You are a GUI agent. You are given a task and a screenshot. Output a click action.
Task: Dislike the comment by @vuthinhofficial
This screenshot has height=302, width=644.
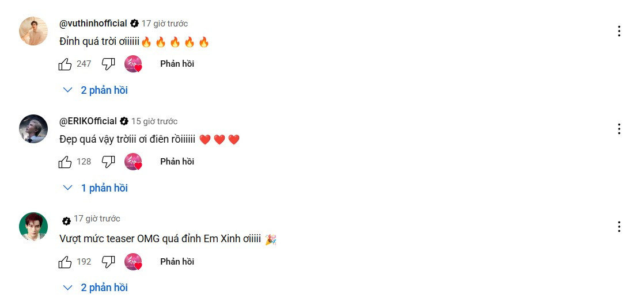[x=108, y=64]
